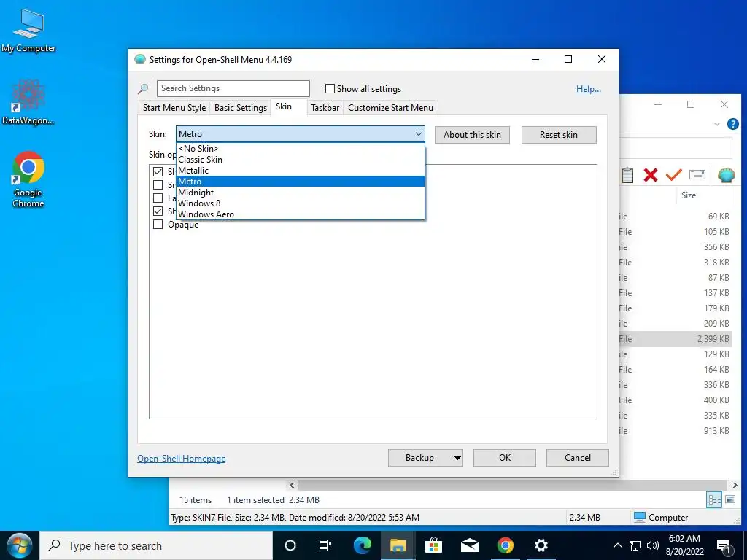The height and width of the screenshot is (560, 747).
Task: Click the clipboard paste icon in the Explorer toolbar
Action: pos(627,175)
